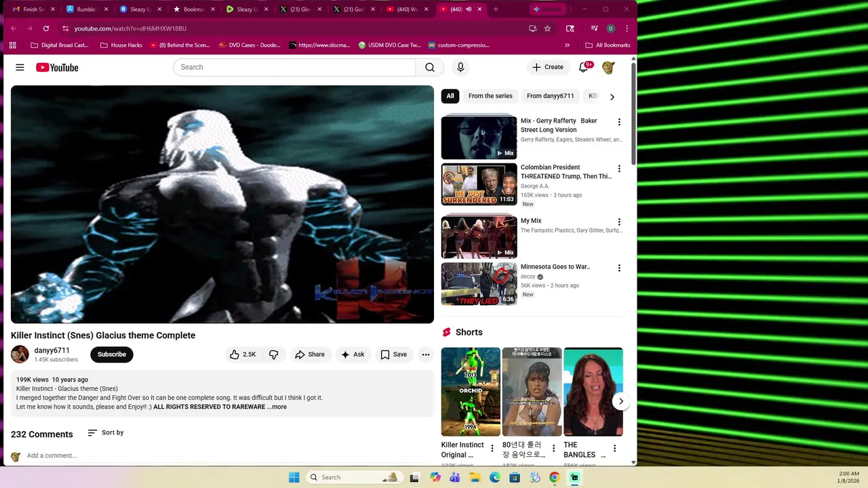Click the search magnifier button
This screenshot has width=868, height=488.
(x=430, y=67)
